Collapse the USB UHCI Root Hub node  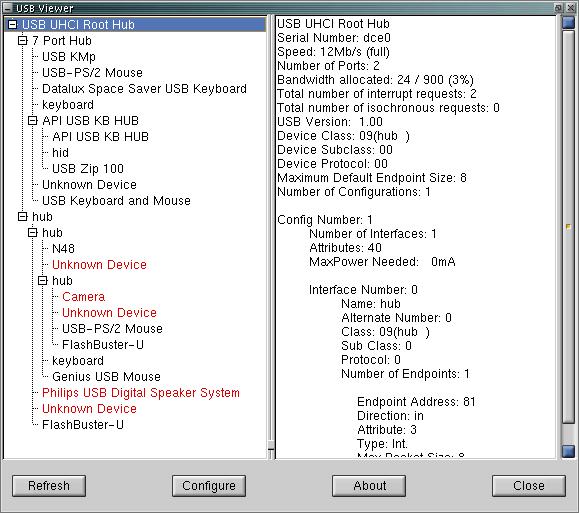click(x=13, y=25)
